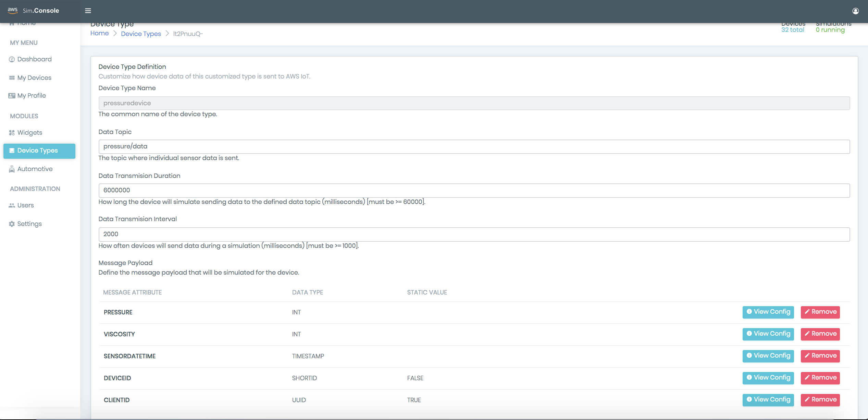The height and width of the screenshot is (420, 868).
Task: Open My Profile page
Action: coord(32,96)
